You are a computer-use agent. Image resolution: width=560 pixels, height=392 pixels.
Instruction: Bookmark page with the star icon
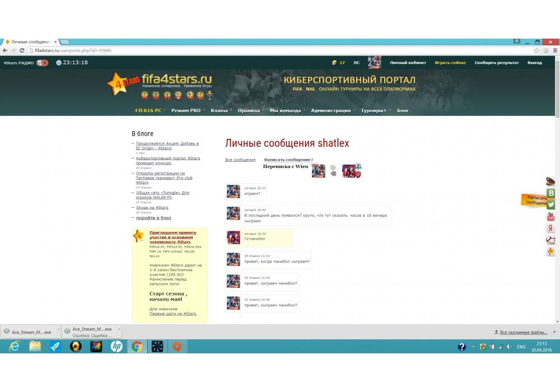[x=536, y=50]
